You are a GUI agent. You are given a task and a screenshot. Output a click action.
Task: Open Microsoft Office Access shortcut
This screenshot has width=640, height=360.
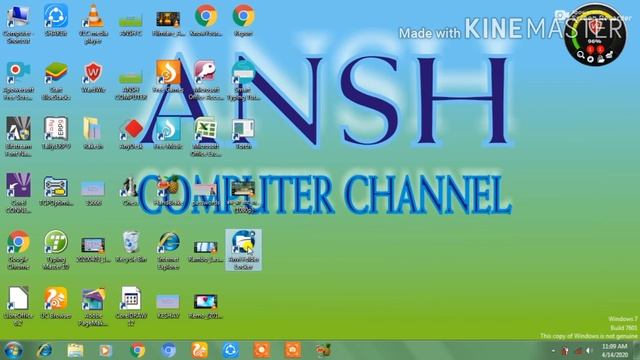click(x=206, y=80)
